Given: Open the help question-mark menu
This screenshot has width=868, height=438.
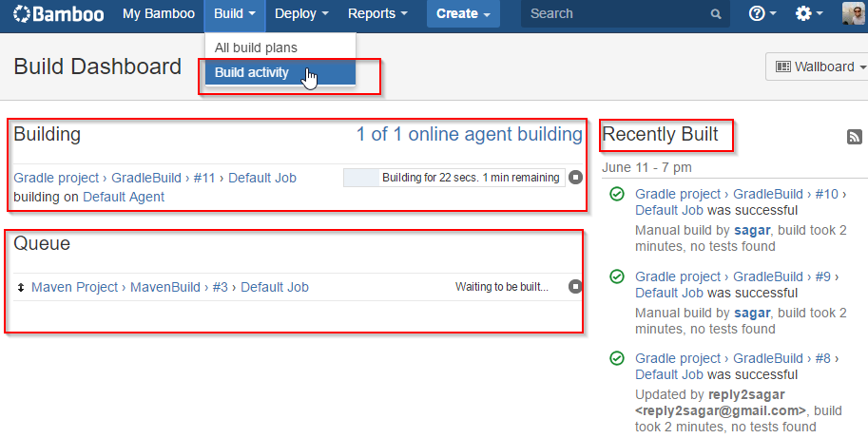Looking at the screenshot, I should (762, 13).
